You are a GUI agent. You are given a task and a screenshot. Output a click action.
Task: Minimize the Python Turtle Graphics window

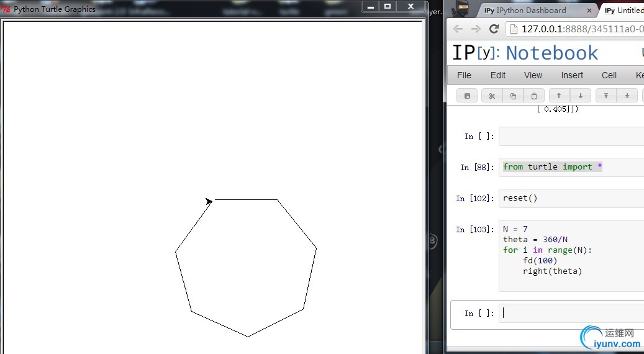pyautogui.click(x=371, y=7)
